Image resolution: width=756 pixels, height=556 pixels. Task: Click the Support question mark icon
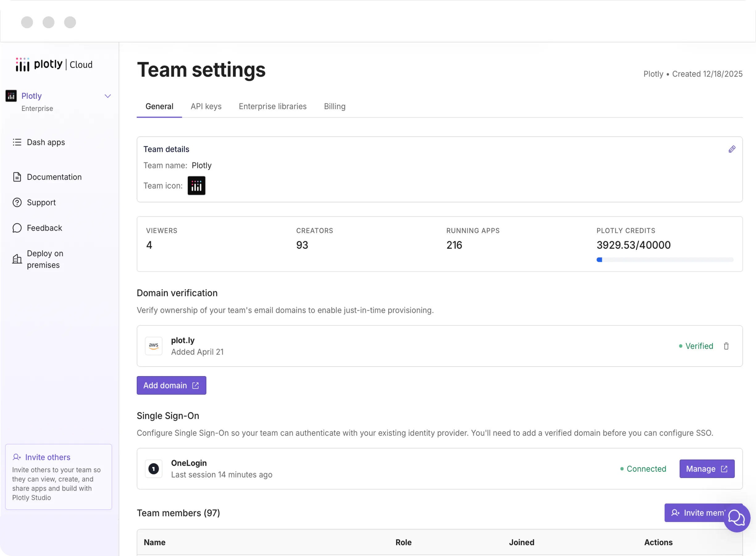17,203
